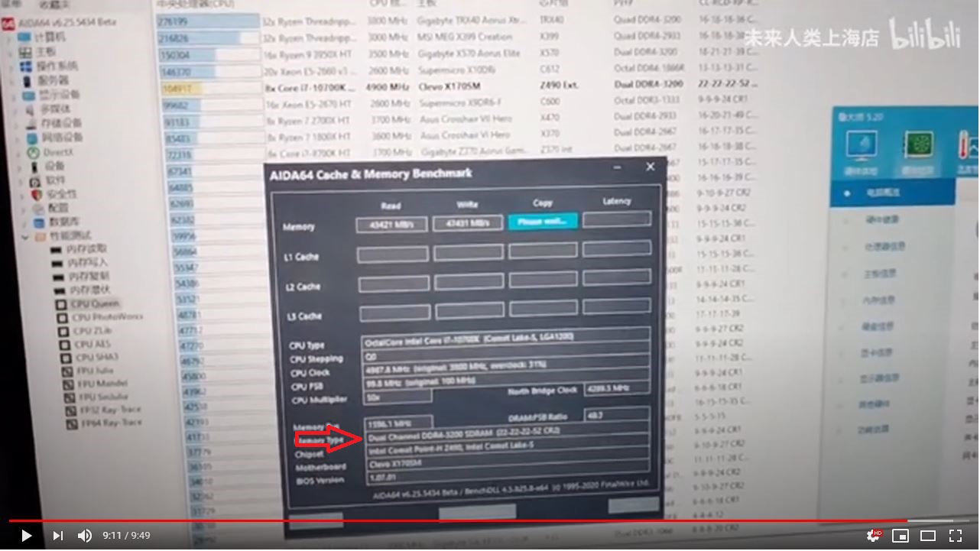
Task: Click the 存储设备 storage icon in tree
Action: tap(31, 124)
